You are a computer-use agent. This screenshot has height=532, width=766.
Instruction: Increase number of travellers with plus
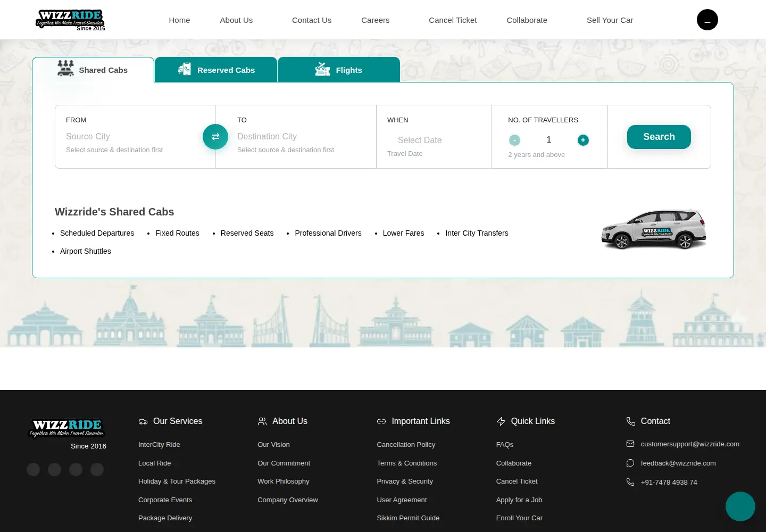click(583, 140)
